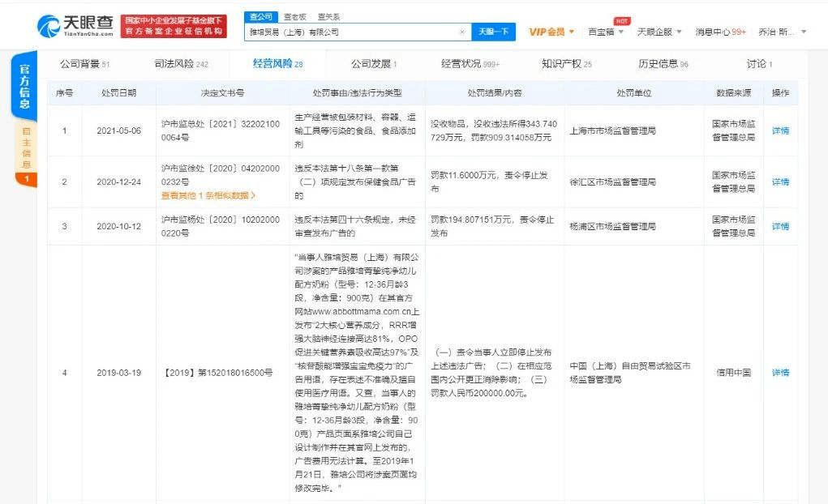
Task: Open 详情 for the 2021-05-06 penalty
Action: (780, 130)
